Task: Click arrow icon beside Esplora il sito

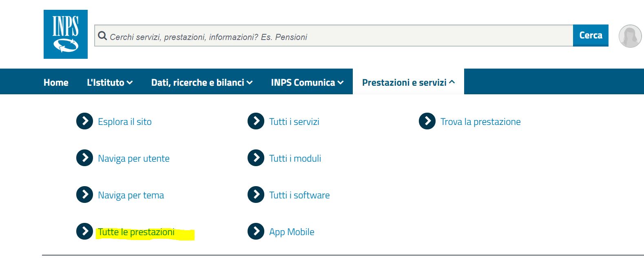Action: pos(84,121)
